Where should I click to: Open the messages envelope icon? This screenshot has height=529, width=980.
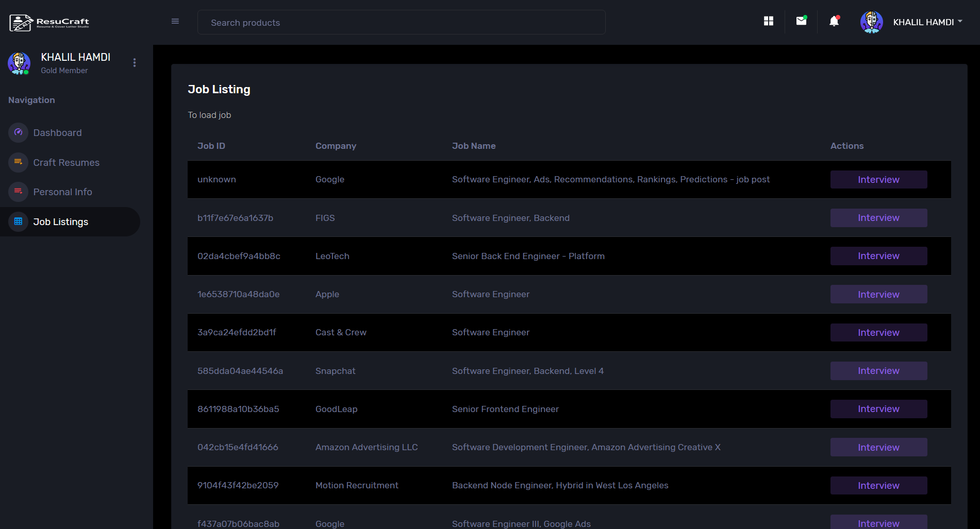click(801, 21)
